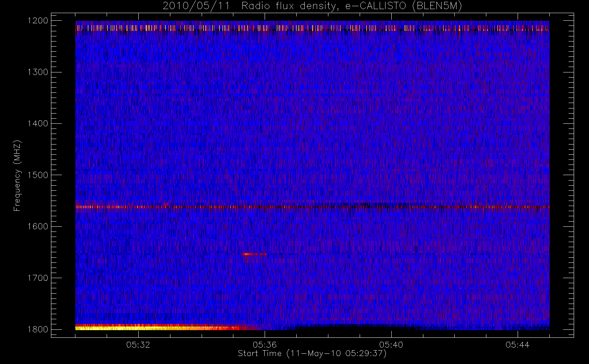Image resolution: width=589 pixels, height=364 pixels.
Task: Click the 1700 frequency tick label
Action: click(x=38, y=278)
